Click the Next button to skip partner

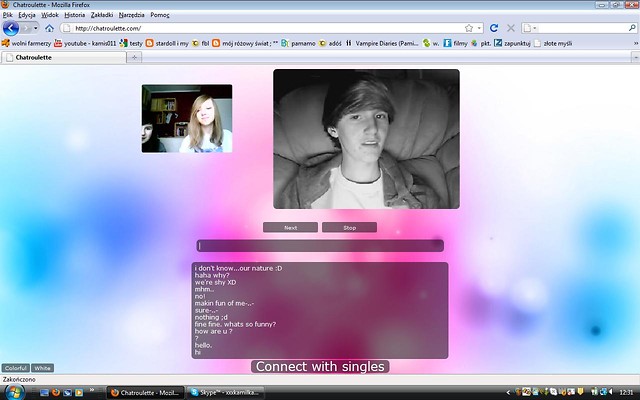[290, 227]
